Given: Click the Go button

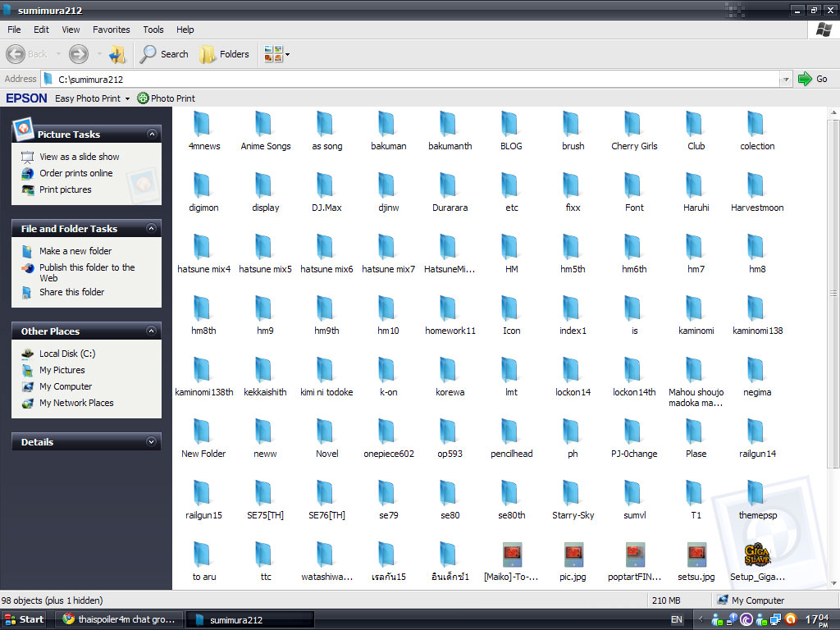Looking at the screenshot, I should coord(813,80).
